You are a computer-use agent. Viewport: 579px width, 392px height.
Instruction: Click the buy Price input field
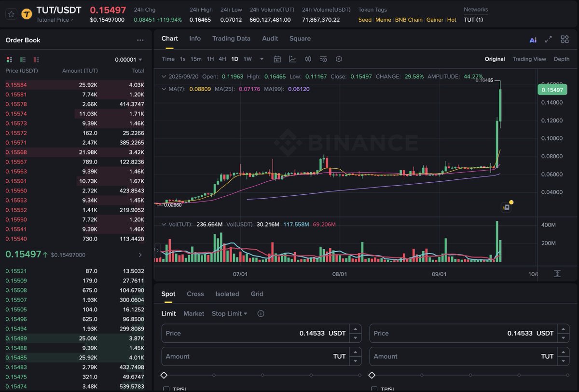tap(262, 333)
